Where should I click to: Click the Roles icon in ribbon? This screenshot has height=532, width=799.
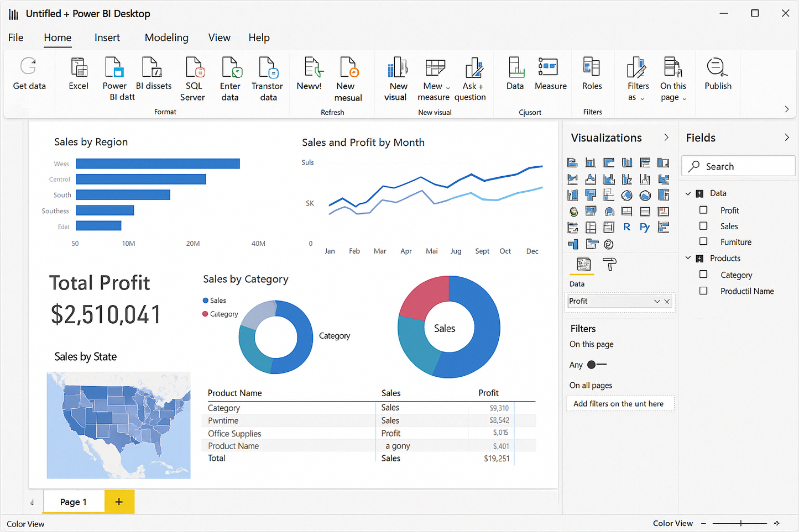(592, 67)
